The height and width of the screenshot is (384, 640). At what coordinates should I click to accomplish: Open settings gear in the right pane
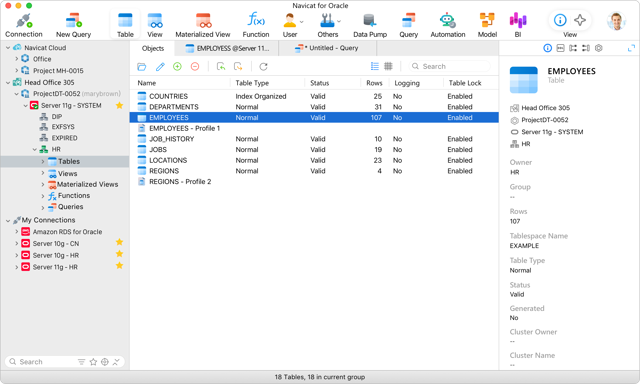(x=599, y=48)
